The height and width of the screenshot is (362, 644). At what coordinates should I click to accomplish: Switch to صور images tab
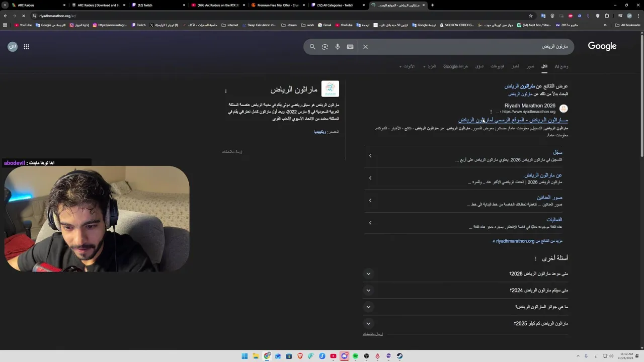tap(531, 66)
